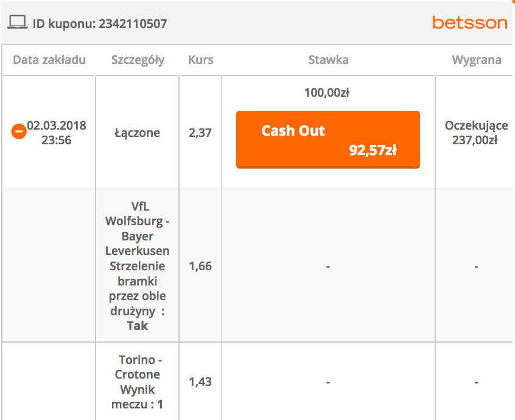Click the coupon ID 2342110507 text
This screenshot has width=515, height=420.
click(x=100, y=24)
